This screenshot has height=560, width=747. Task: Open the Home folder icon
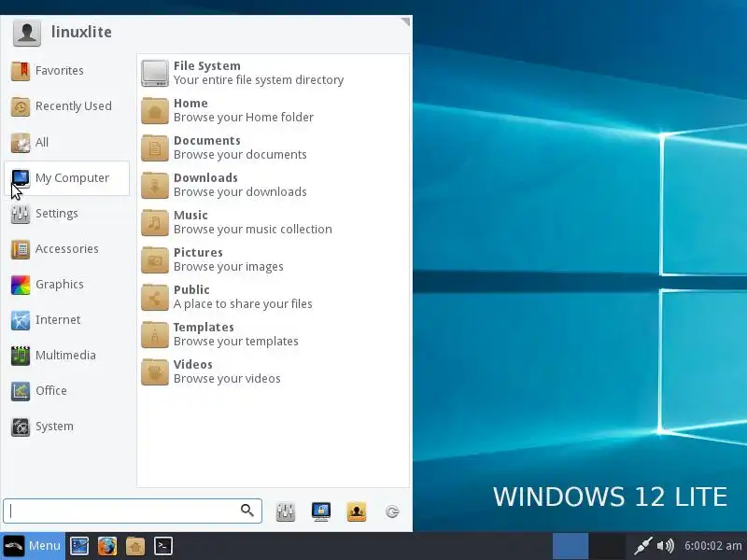click(x=155, y=110)
